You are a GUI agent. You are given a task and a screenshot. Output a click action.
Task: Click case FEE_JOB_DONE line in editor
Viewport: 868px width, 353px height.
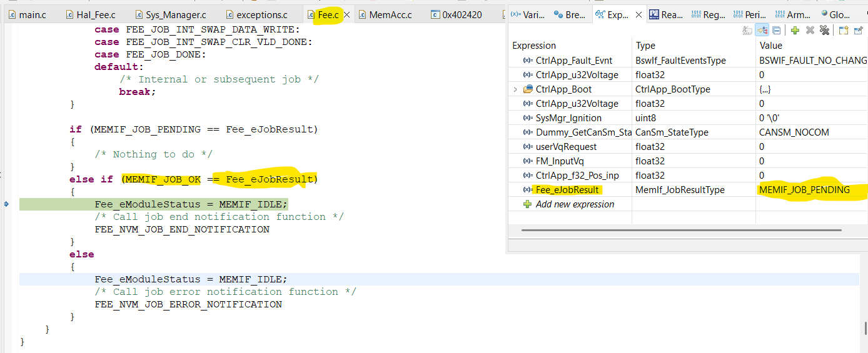click(x=150, y=54)
